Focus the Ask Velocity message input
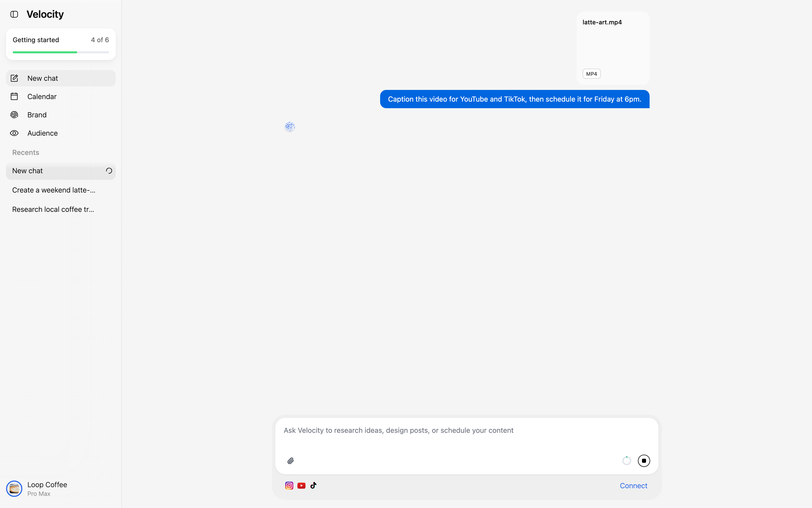 (x=466, y=431)
